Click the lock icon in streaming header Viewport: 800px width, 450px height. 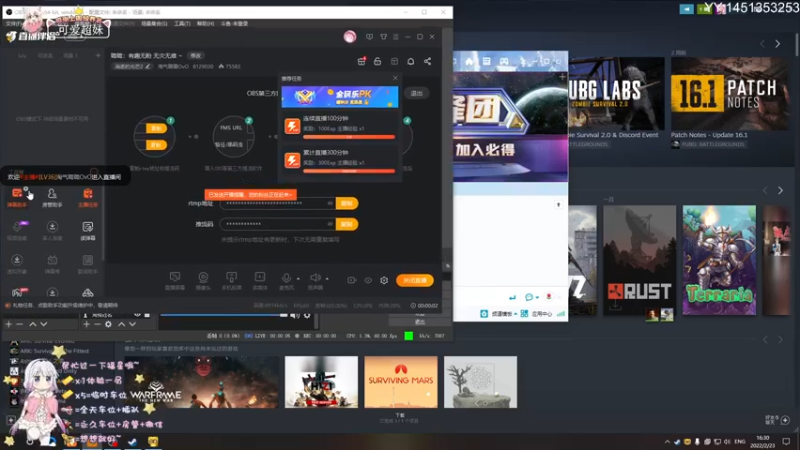[x=378, y=61]
